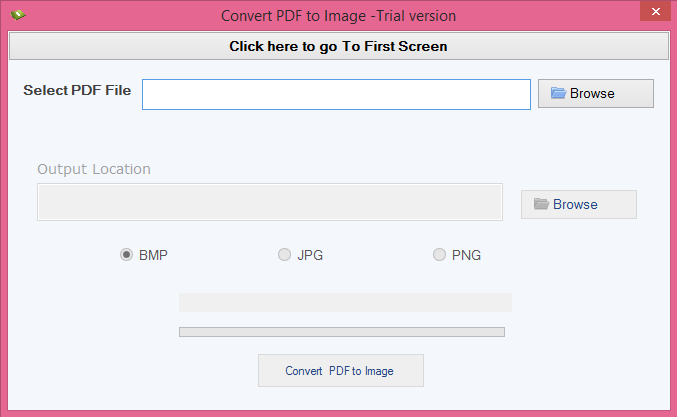Viewport: 677px width, 417px height.
Task: Click the conversion progress bar
Action: tap(342, 332)
